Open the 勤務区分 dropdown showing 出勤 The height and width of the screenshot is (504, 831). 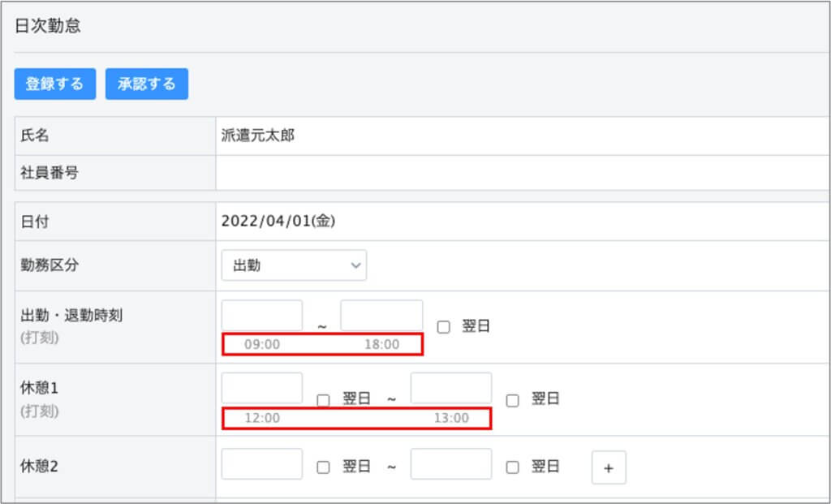(x=294, y=265)
